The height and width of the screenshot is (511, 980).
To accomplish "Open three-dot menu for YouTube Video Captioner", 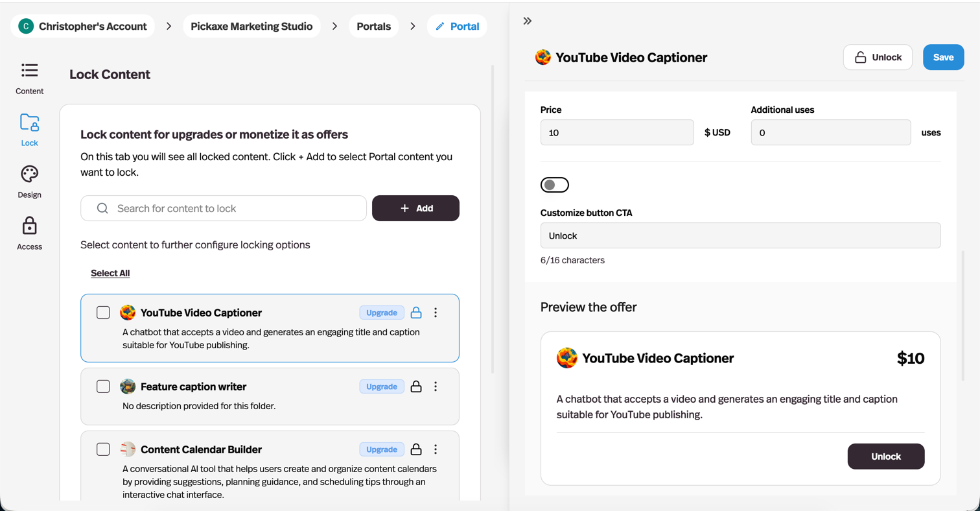I will (x=436, y=313).
